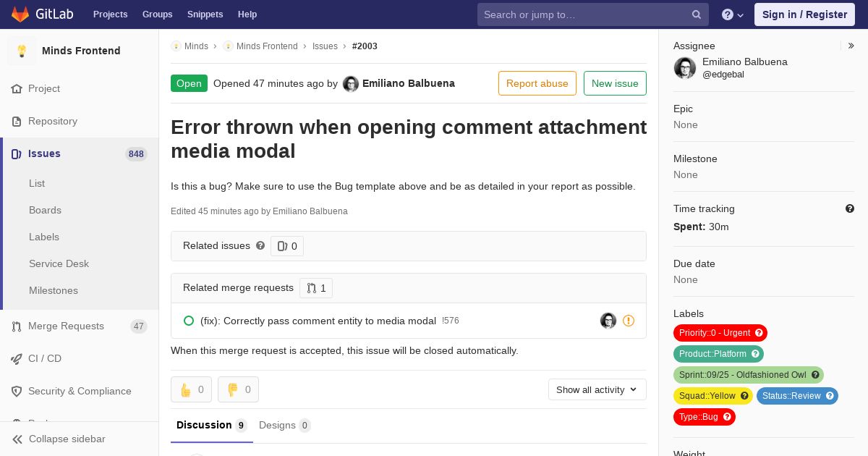Viewport: 868px width, 456px height.
Task: Open the Show all activity dropdown
Action: pyautogui.click(x=597, y=389)
